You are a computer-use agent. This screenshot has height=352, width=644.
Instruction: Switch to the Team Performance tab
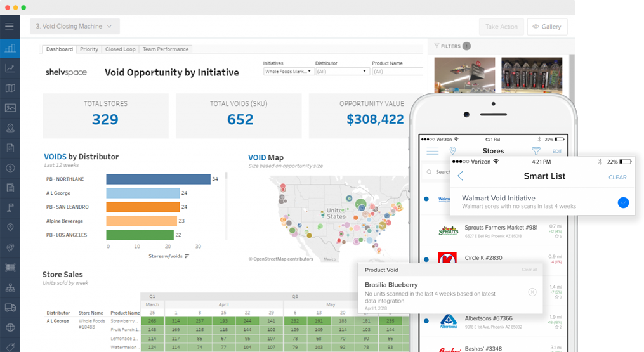click(x=166, y=49)
